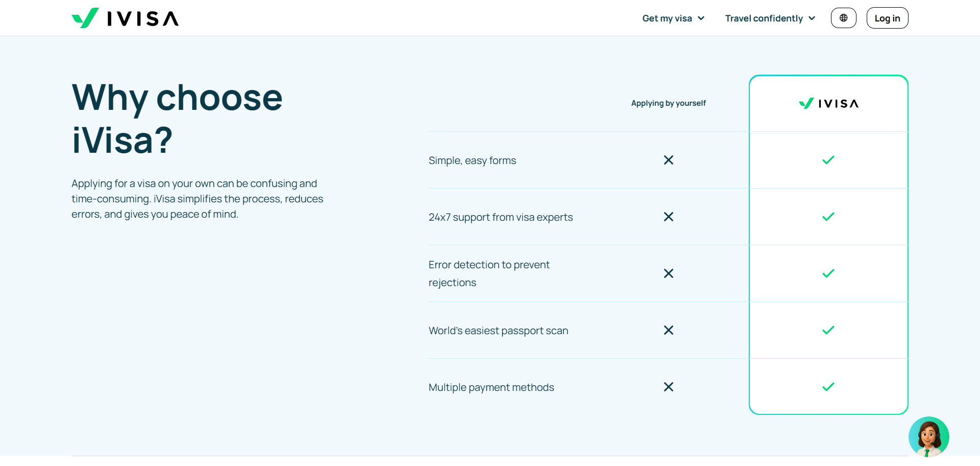The image size is (980, 466).
Task: Click the 24x7 support from visa experts label
Action: tap(500, 217)
